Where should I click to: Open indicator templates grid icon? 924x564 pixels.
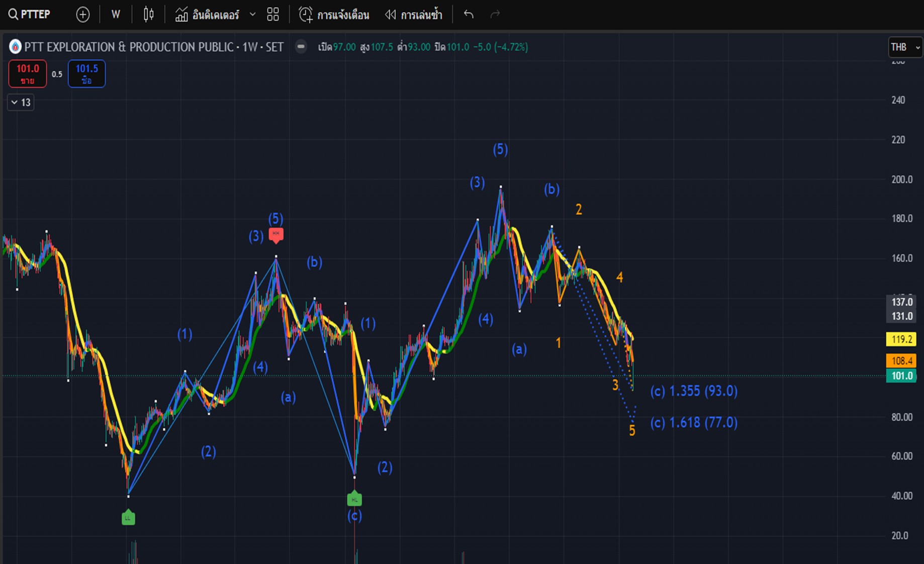point(273,15)
